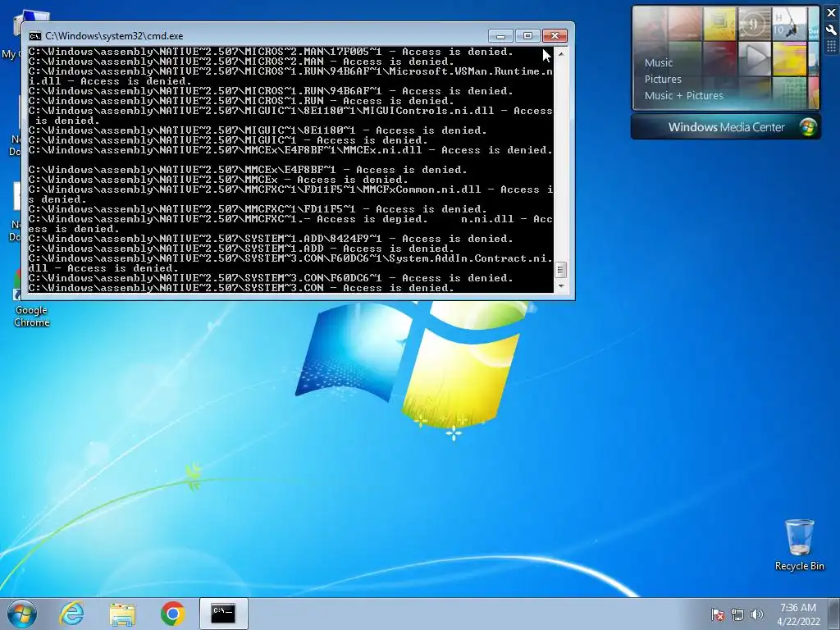Screen dimensions: 840x630
Task: Open the Start menu orb
Action: click(x=22, y=614)
